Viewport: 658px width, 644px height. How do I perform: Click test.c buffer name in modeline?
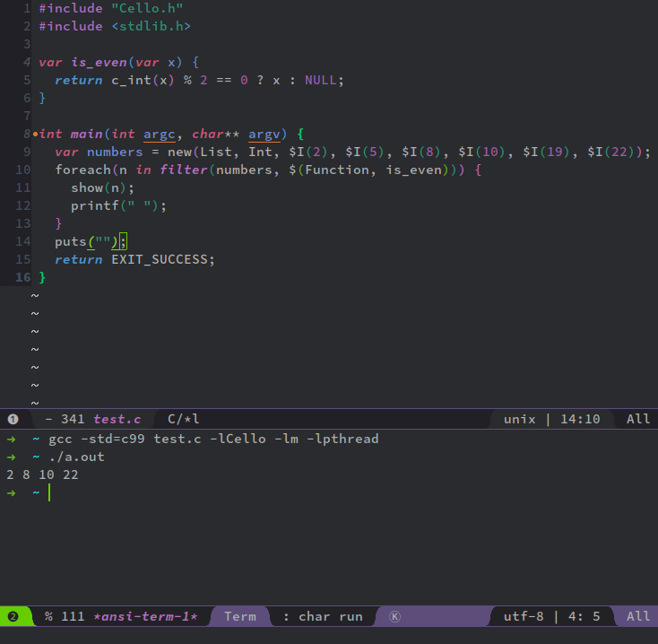117,419
